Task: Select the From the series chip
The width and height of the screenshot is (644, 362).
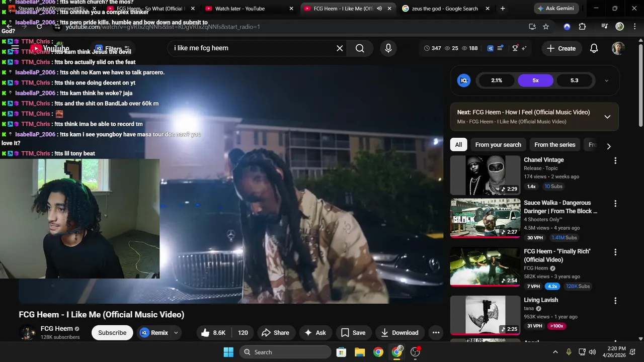Action: 554,145
